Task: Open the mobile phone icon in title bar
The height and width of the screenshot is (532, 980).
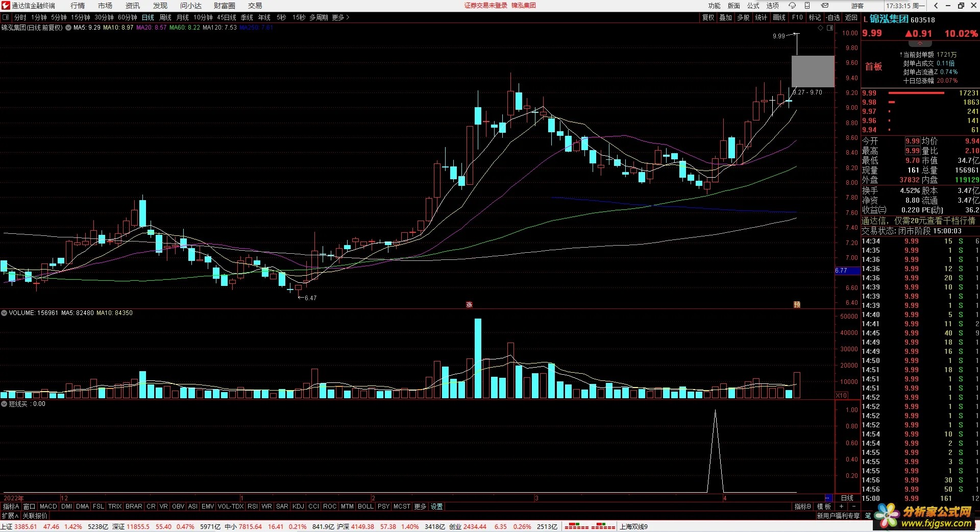Action: click(807, 6)
